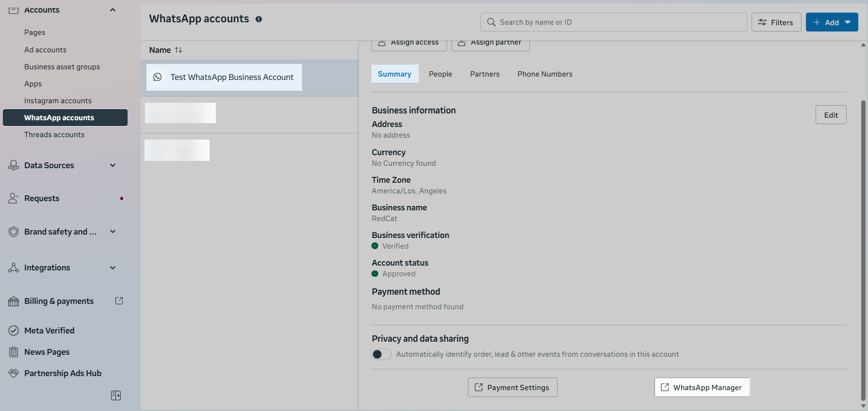Open WhatsApp Manager button

click(702, 387)
